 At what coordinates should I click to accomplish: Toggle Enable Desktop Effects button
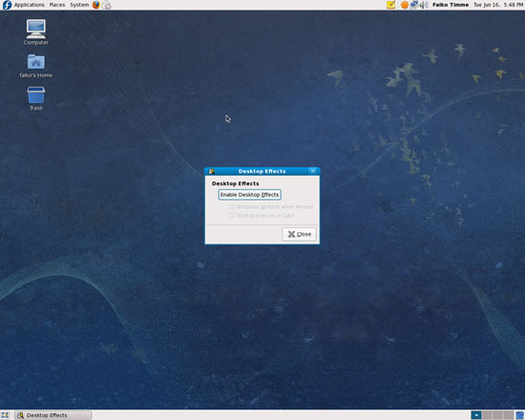[249, 195]
